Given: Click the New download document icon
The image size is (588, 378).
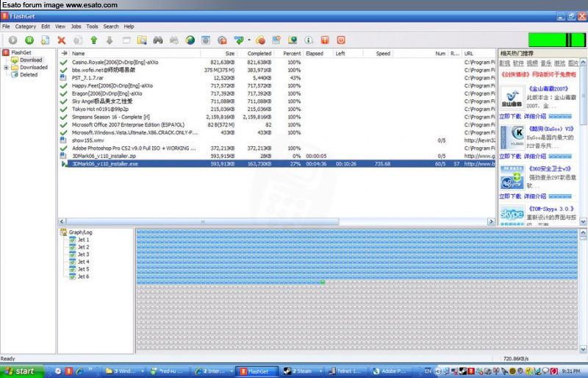Looking at the screenshot, I should click(x=46, y=40).
